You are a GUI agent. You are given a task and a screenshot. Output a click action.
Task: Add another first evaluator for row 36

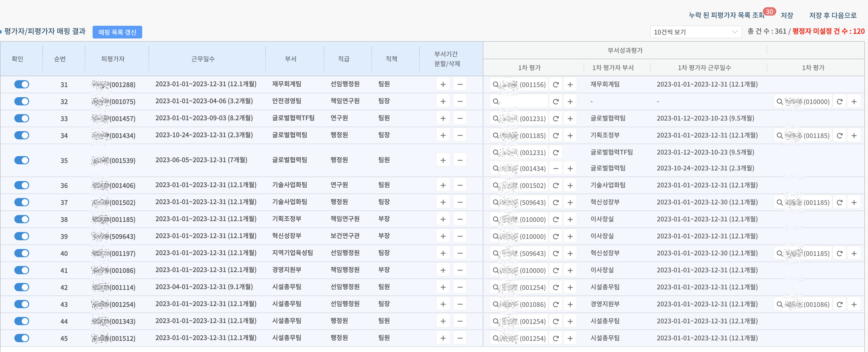[x=570, y=186]
